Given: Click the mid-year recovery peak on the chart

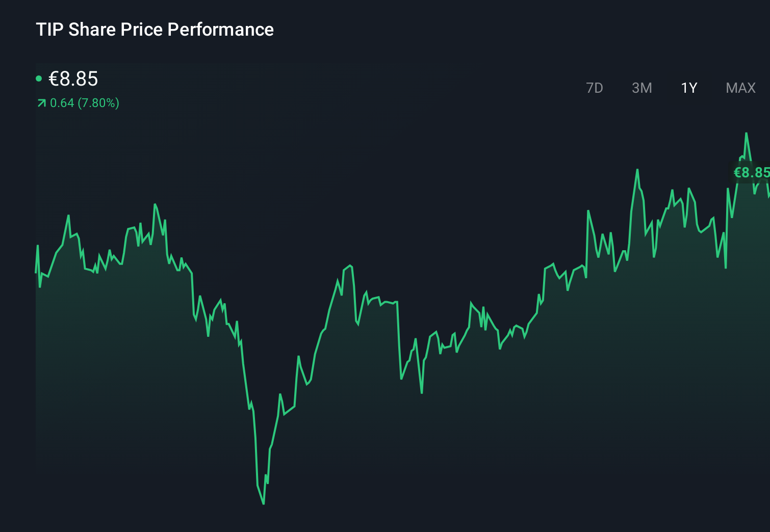Looking at the screenshot, I should (x=349, y=265).
